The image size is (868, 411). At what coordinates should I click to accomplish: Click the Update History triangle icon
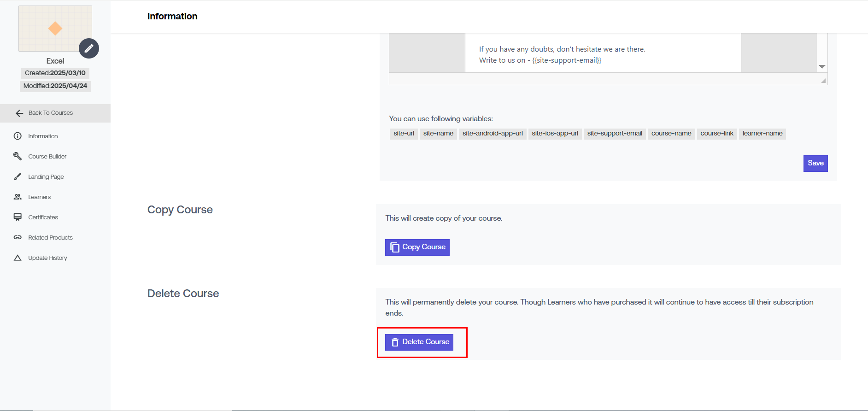(18, 258)
